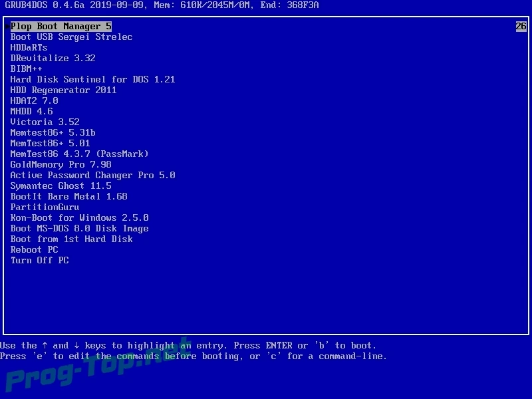Choose Hard Disk Sentinel for DOS 1.21

tap(92, 79)
